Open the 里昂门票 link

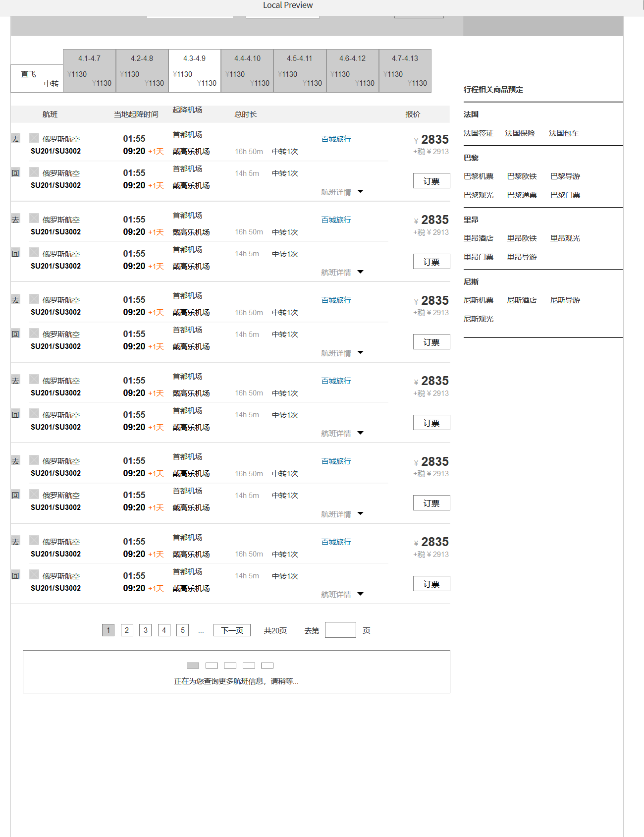click(479, 257)
